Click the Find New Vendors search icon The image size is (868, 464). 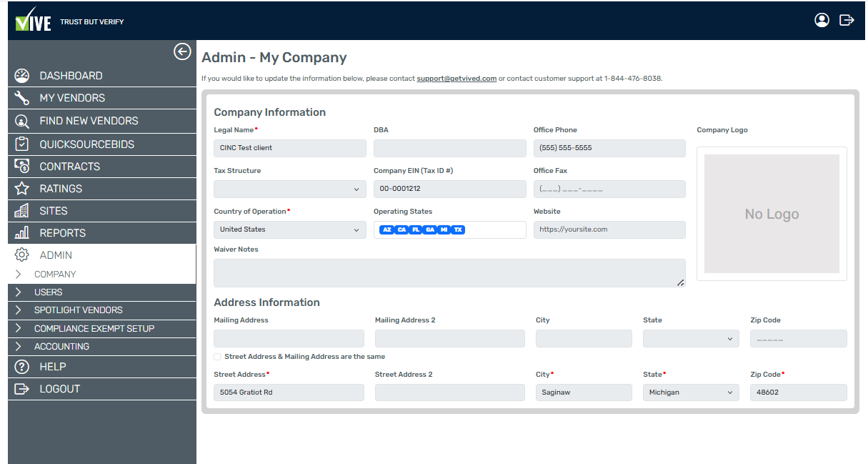(22, 121)
